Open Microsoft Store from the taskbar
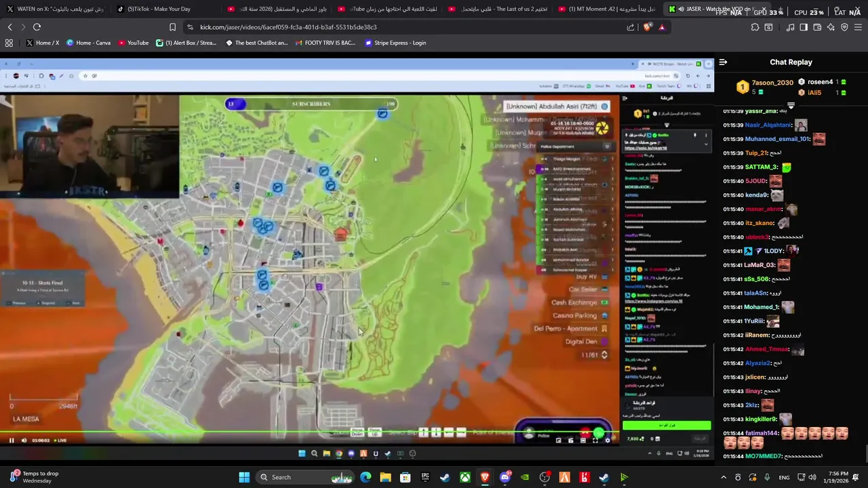This screenshot has width=868, height=488. [405, 477]
